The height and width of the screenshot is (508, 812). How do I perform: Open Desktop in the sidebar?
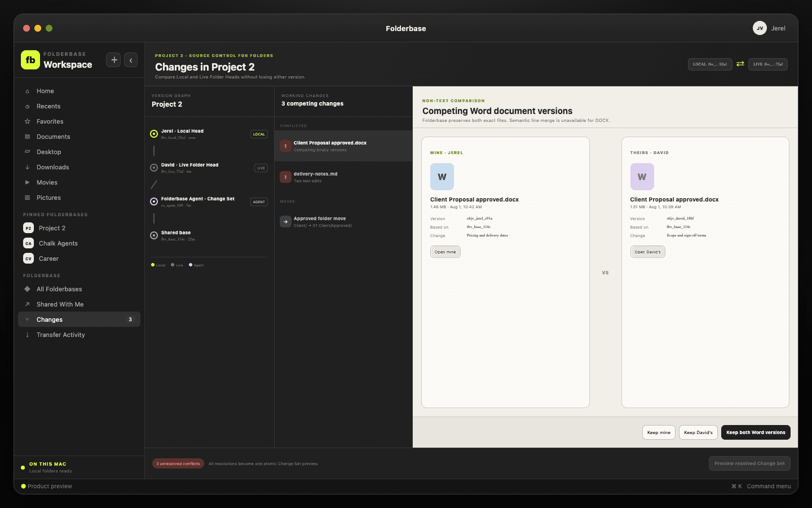tap(79, 152)
